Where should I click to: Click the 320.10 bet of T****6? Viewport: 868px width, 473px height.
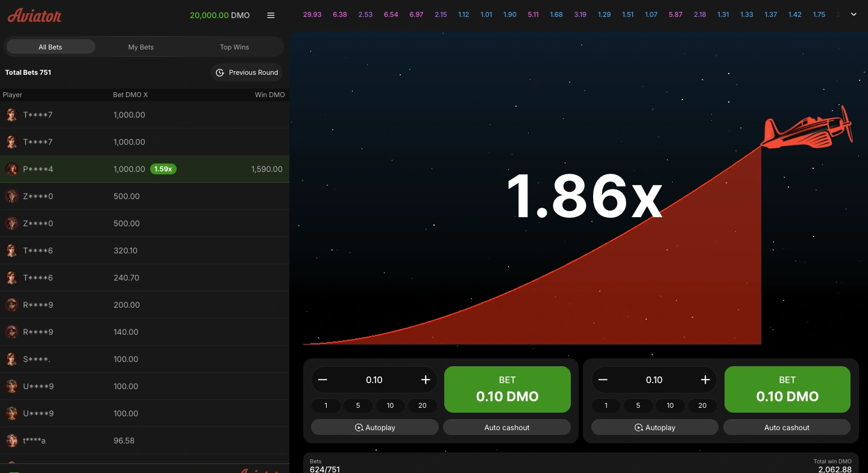(125, 250)
